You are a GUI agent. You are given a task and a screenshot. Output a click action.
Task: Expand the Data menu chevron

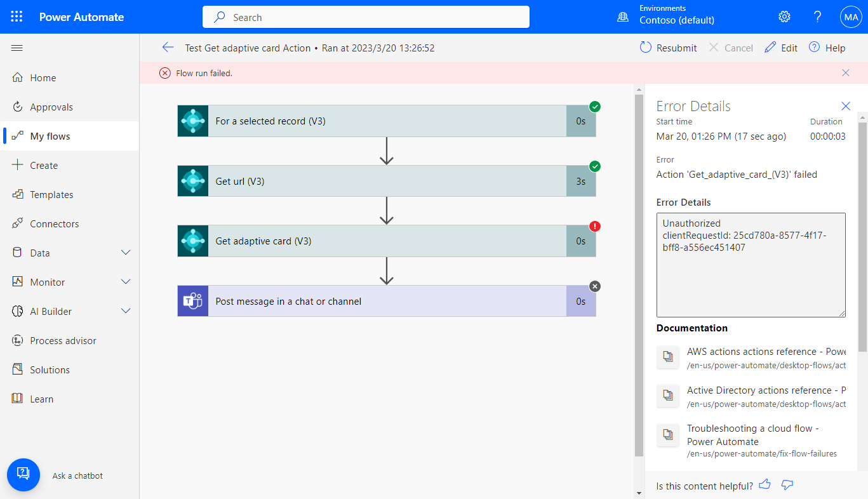(x=126, y=253)
